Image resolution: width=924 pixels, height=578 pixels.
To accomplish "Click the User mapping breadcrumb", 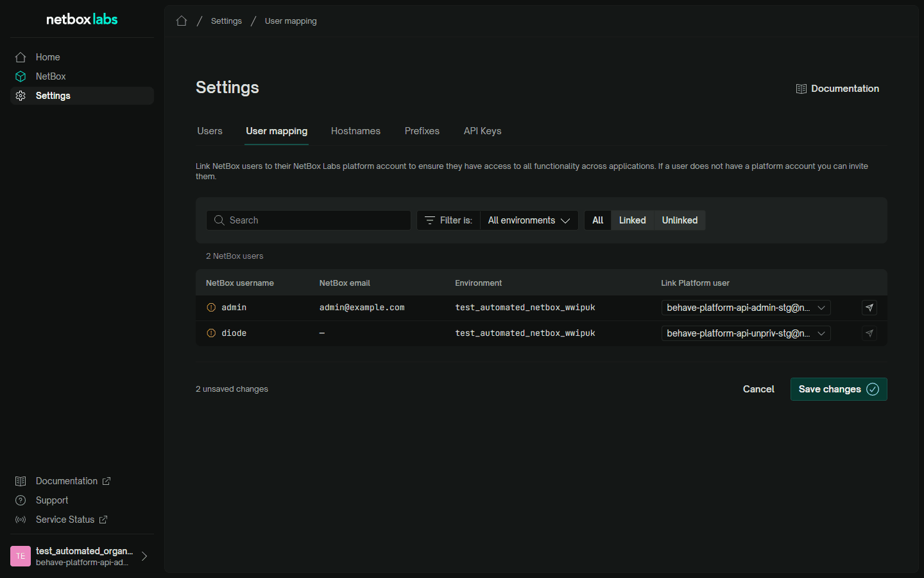I will (x=291, y=21).
